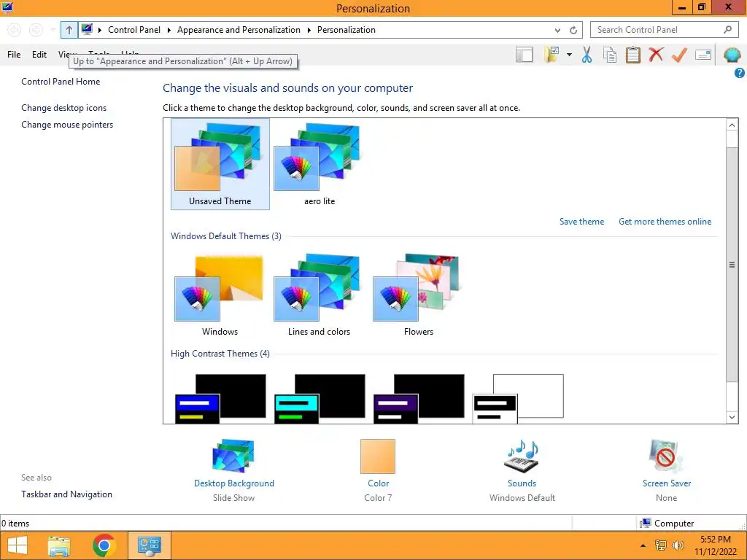
Task: Click the Personalization breadcrumb
Action: pyautogui.click(x=347, y=29)
